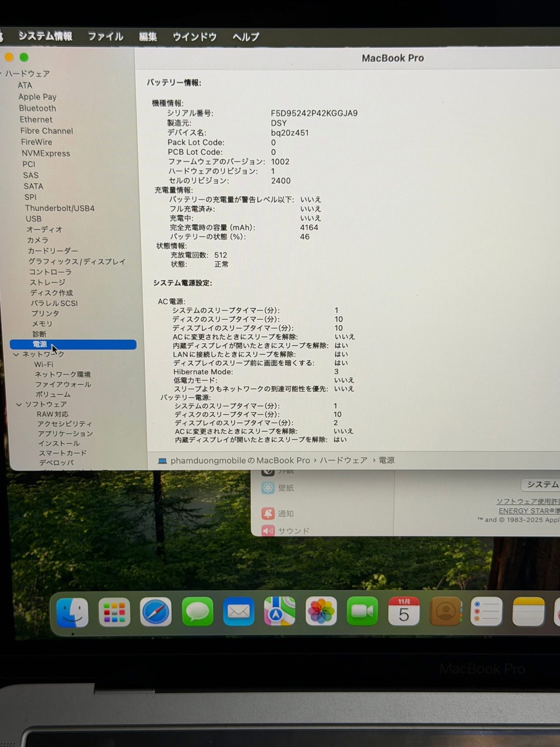560x747 pixels.
Task: Open the Calendar icon showing 5
Action: [404, 611]
